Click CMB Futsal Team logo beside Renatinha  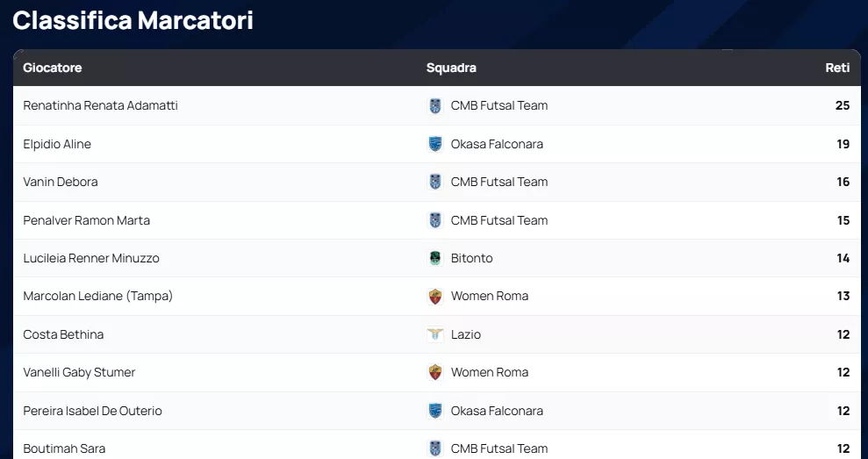click(435, 106)
